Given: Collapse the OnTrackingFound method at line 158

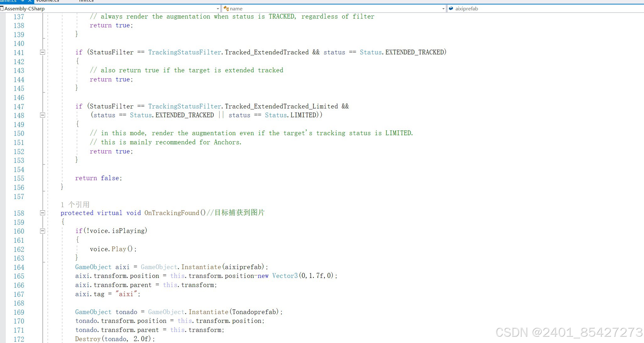Looking at the screenshot, I should click(42, 213).
